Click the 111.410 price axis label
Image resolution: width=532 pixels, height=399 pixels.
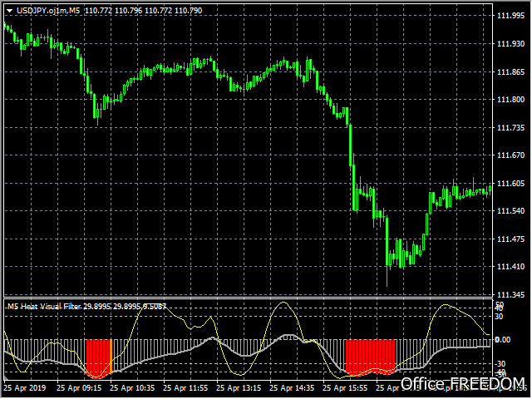point(510,267)
